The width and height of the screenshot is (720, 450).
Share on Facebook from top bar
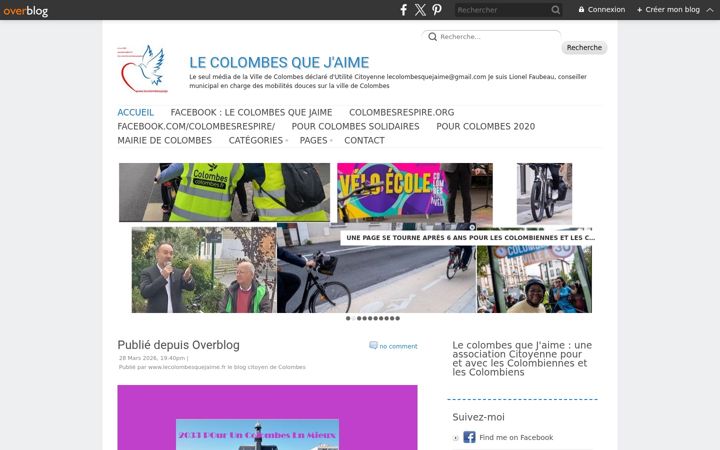click(403, 10)
